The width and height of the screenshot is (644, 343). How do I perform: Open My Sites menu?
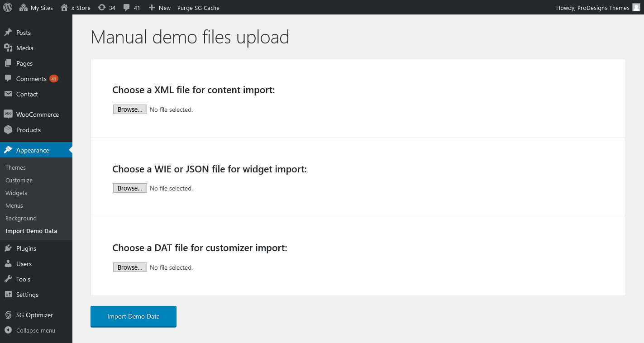36,8
